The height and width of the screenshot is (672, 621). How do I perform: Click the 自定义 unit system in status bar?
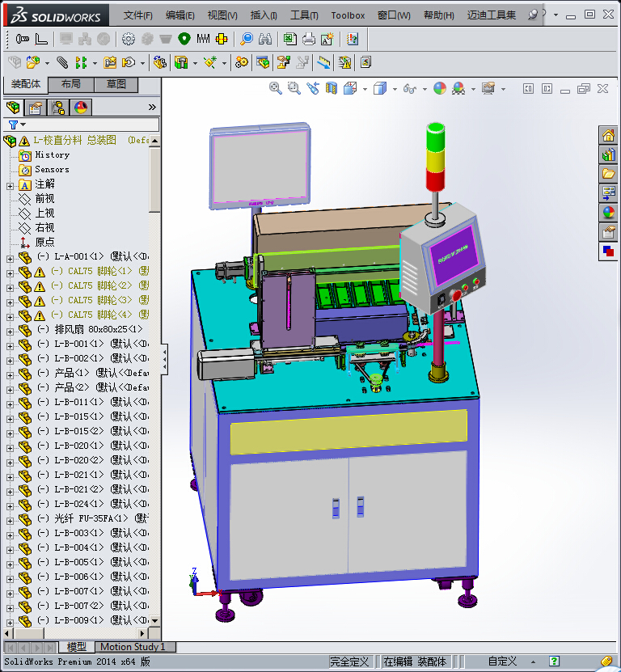(502, 661)
